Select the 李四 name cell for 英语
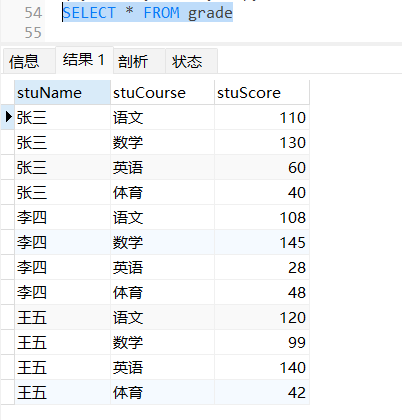402x420 pixels. click(62, 267)
